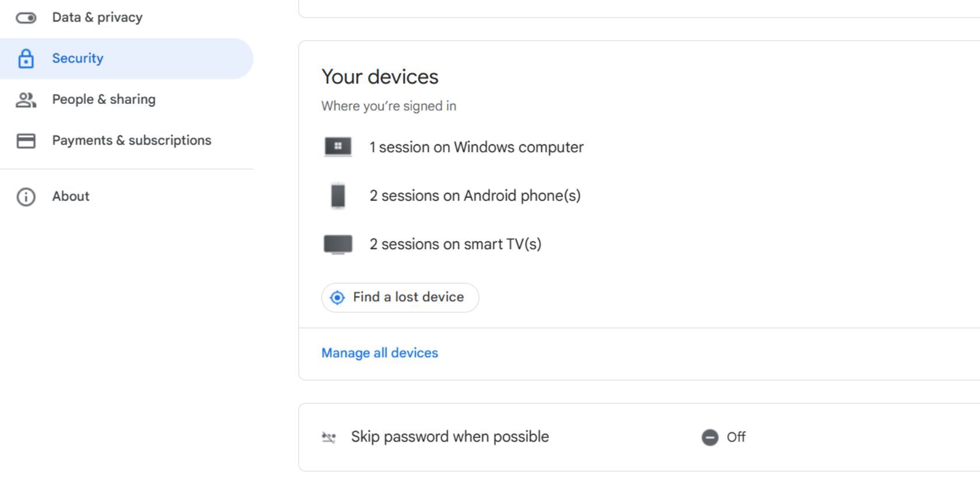Open the Security section from sidebar
The width and height of the screenshot is (980, 490).
tap(78, 58)
